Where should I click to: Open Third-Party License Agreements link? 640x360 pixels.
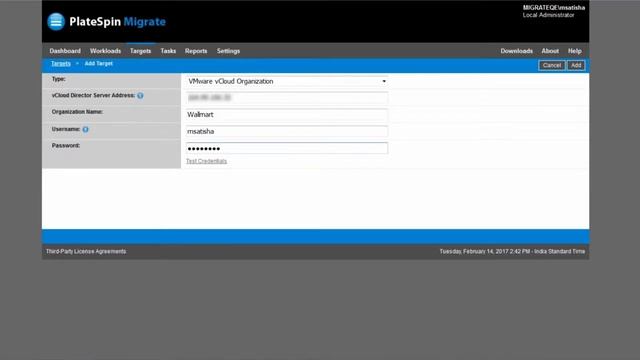click(86, 251)
